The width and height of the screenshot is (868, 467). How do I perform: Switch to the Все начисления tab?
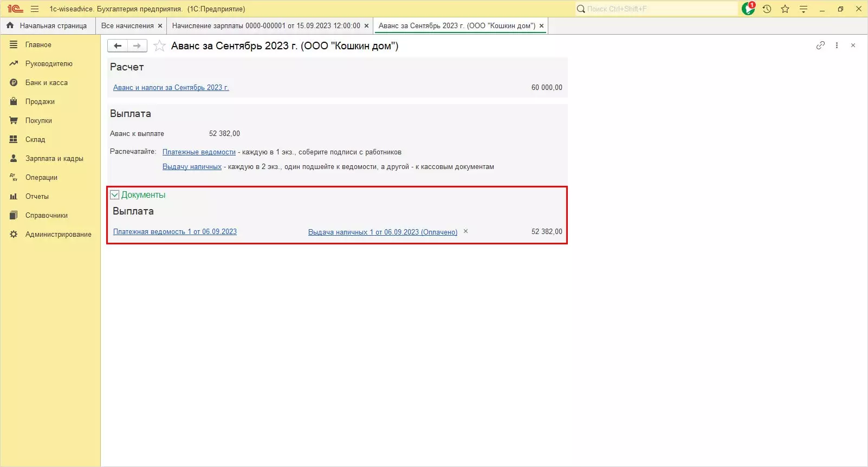[127, 25]
